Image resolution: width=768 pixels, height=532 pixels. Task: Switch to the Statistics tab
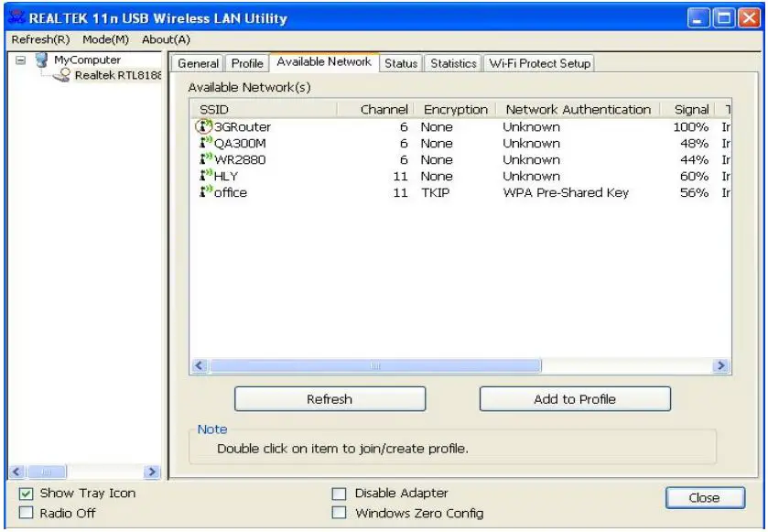click(x=453, y=63)
